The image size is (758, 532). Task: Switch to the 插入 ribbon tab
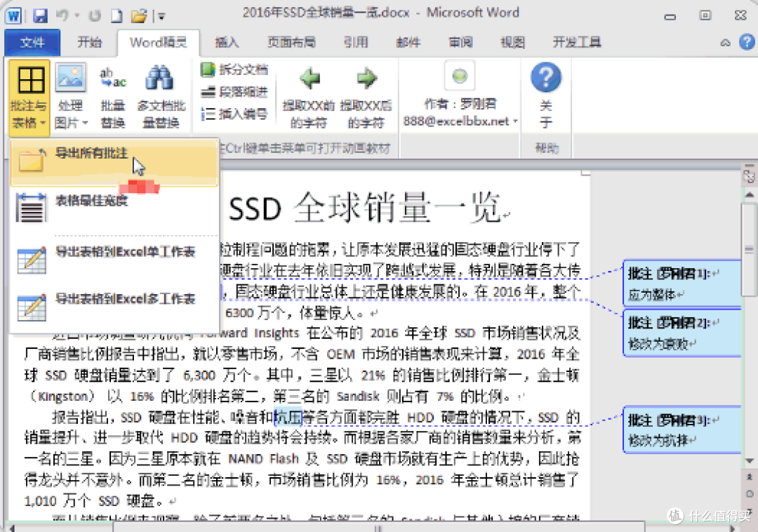pyautogui.click(x=227, y=43)
